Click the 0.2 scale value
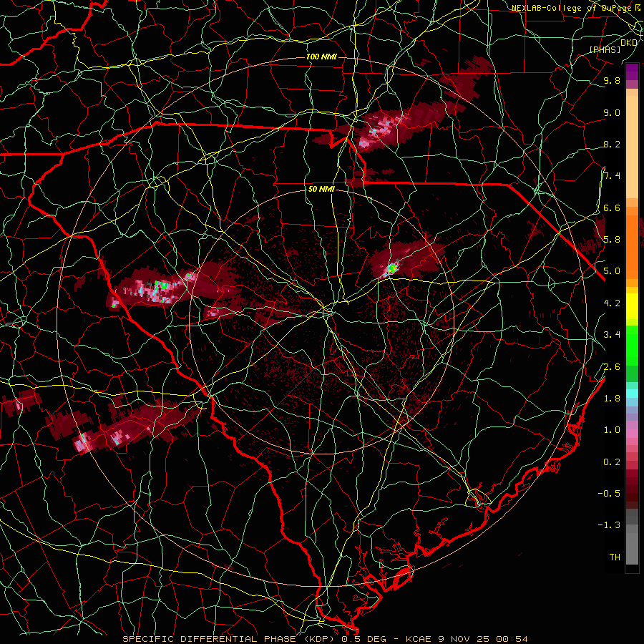 pyautogui.click(x=612, y=462)
